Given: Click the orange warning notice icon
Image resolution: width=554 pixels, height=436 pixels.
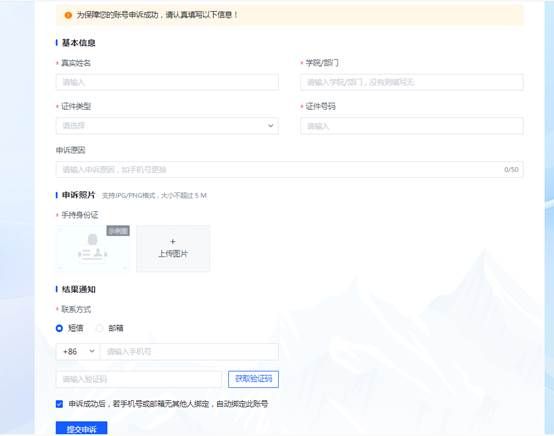Looking at the screenshot, I should pos(68,15).
